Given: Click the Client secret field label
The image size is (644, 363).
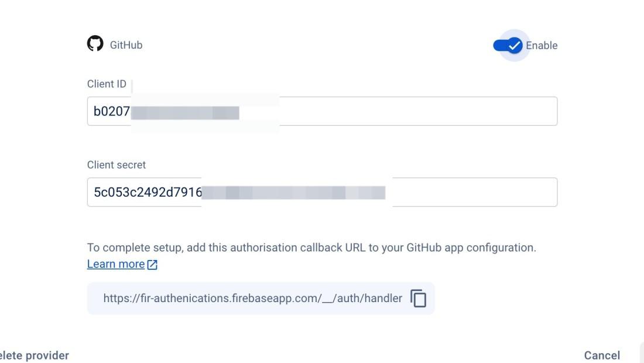Looking at the screenshot, I should click(117, 165).
